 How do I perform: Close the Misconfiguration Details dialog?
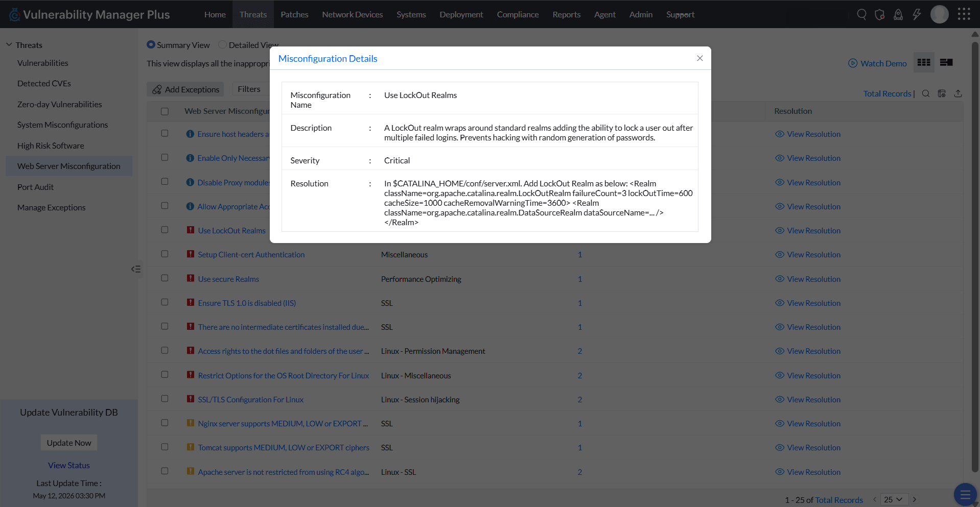(700, 58)
